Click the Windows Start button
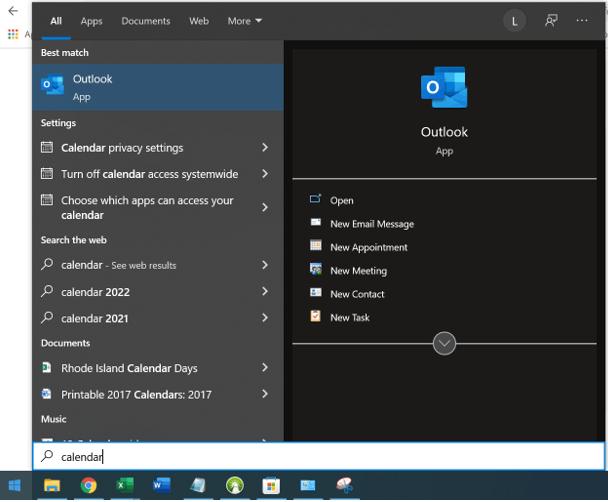 15,486
